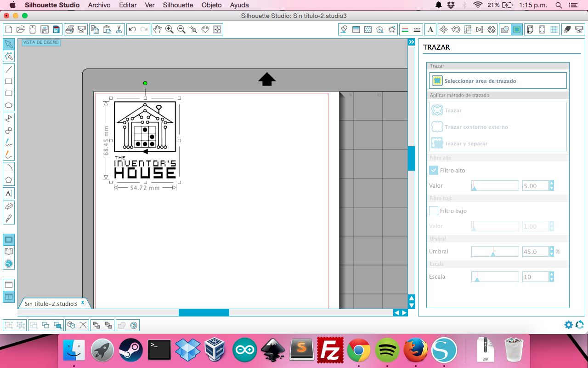Close the Sin título-2.studio3 tab
Viewport: 588px width, 368px height.
(83, 303)
